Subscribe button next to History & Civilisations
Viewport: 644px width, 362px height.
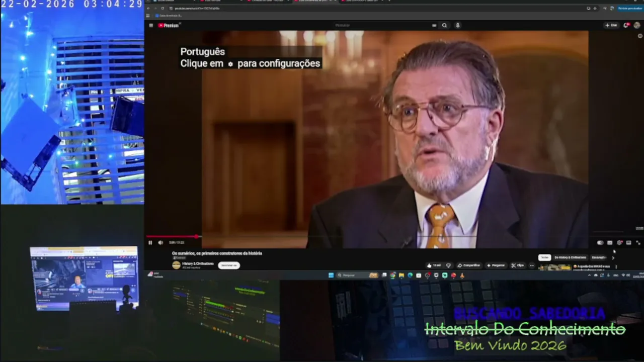click(229, 265)
